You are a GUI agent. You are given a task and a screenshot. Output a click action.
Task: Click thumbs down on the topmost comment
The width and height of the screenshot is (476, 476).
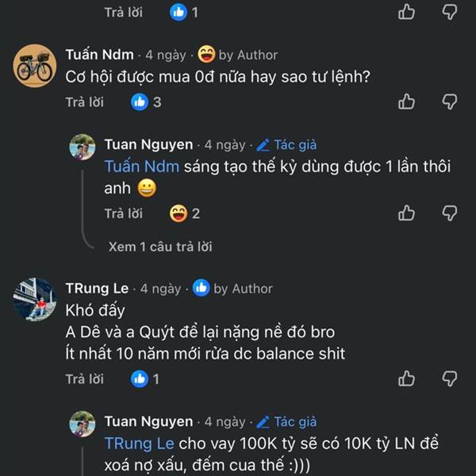coord(450,12)
